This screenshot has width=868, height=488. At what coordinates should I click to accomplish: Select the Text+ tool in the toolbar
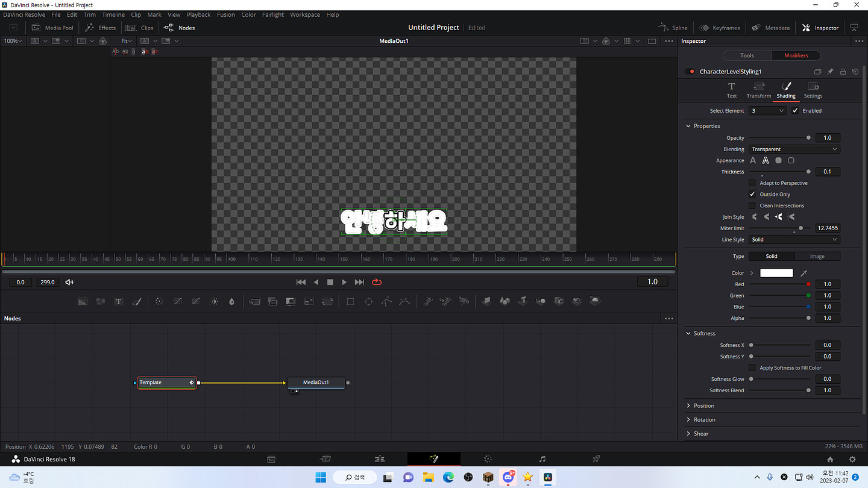click(119, 301)
